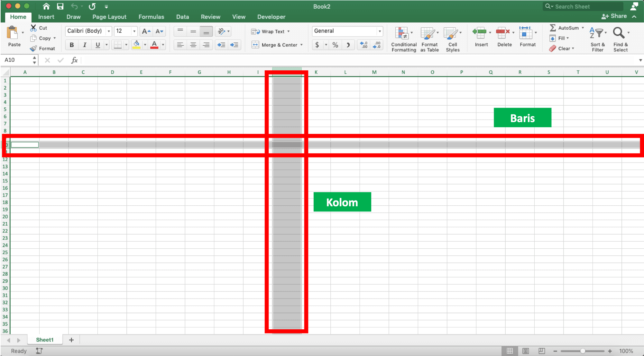Viewport: 644px width, 356px height.
Task: Select the Home ribbon tab
Action: point(18,16)
